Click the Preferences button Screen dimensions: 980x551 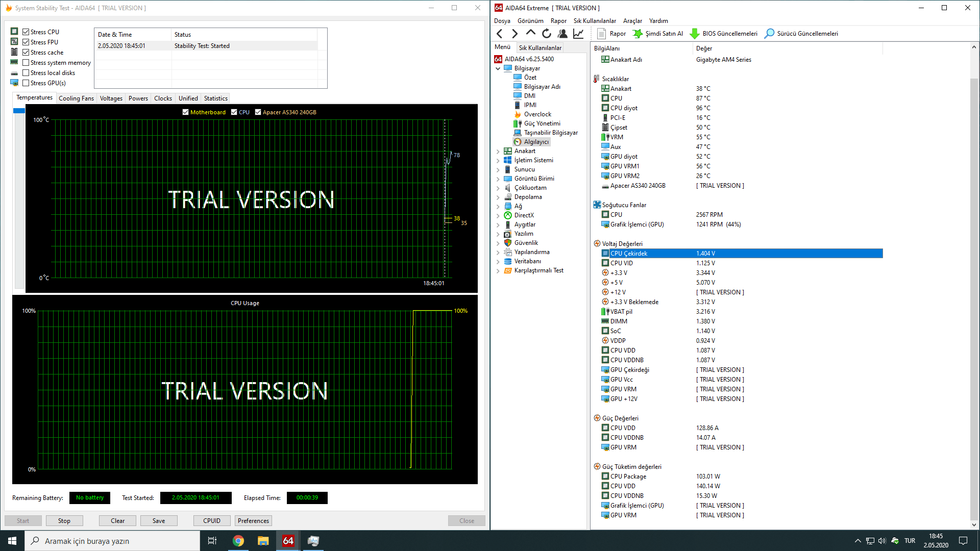253,521
